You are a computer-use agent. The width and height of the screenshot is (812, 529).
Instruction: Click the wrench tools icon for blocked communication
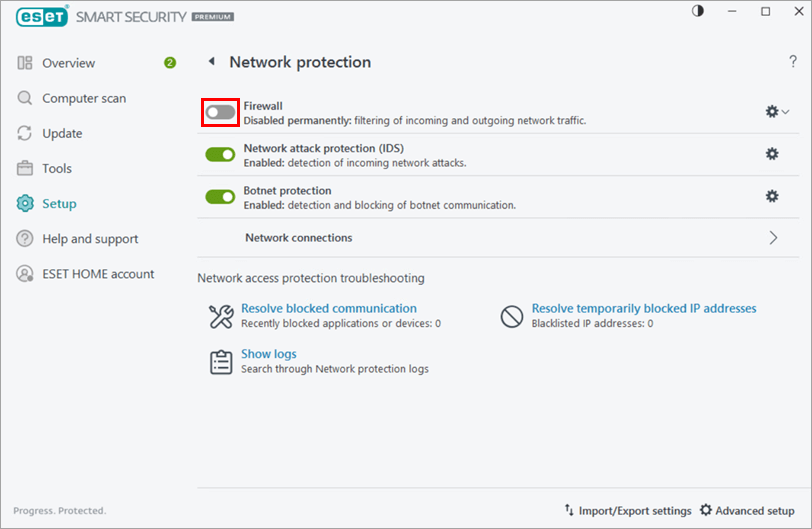[221, 316]
